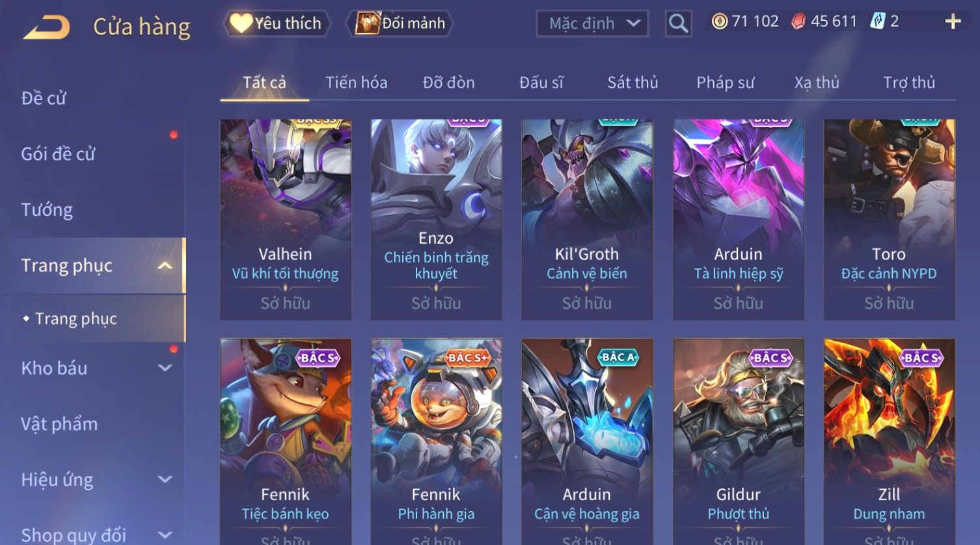Select the Trang phục sub-item
Image resolution: width=980 pixels, height=545 pixels.
76,319
